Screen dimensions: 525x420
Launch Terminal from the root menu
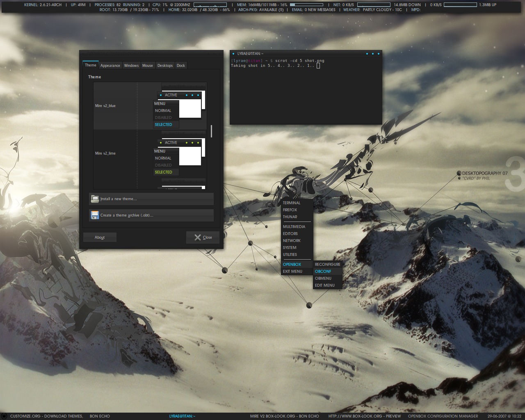coord(297,203)
